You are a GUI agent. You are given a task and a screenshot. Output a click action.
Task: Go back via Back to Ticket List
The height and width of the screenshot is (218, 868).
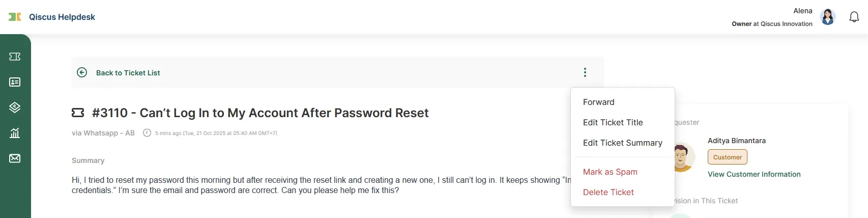click(128, 73)
